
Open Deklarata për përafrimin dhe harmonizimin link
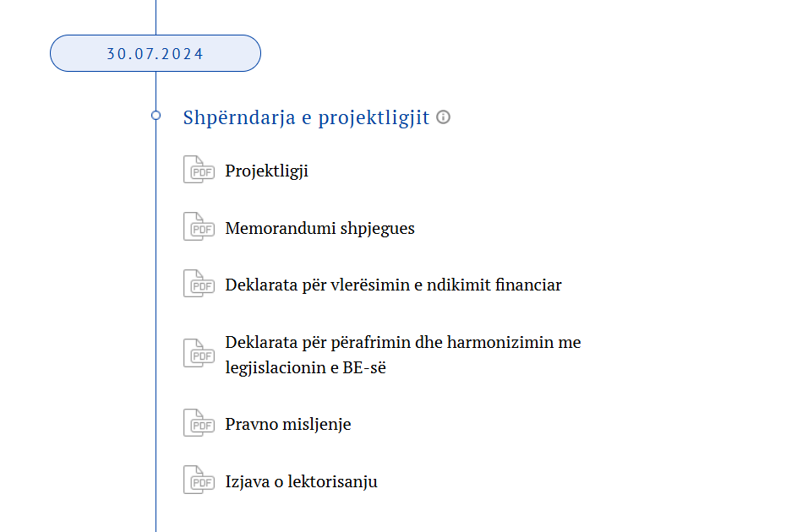tap(403, 355)
